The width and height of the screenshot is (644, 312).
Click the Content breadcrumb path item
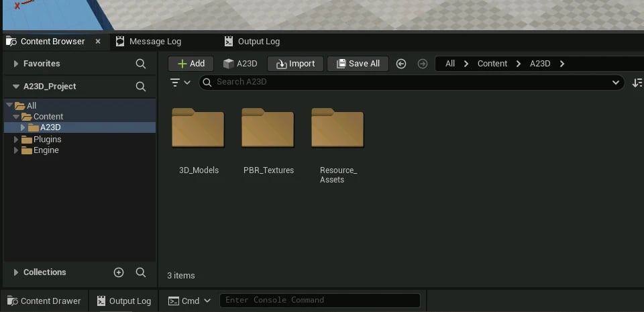tap(492, 64)
